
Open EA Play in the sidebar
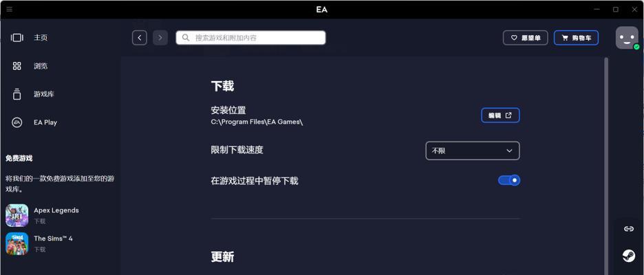(45, 122)
